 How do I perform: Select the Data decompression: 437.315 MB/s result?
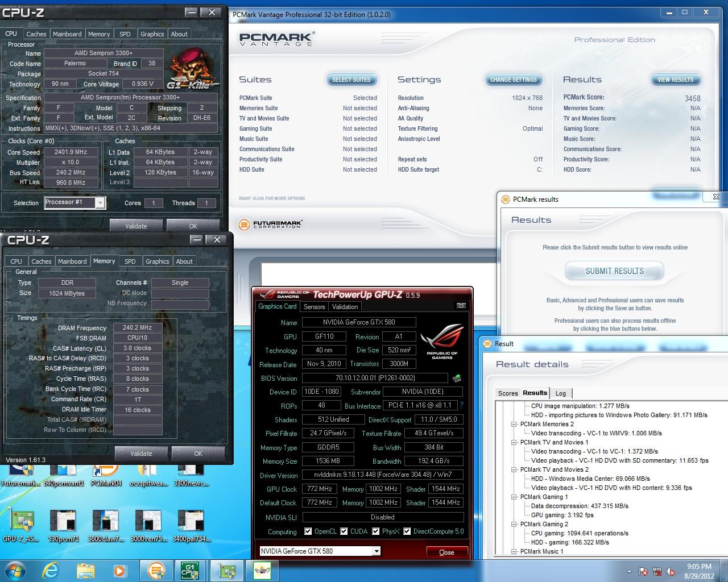point(580,506)
